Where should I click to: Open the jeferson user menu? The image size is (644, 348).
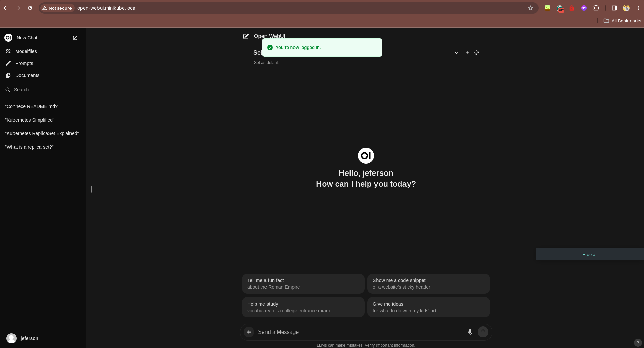coord(43,338)
